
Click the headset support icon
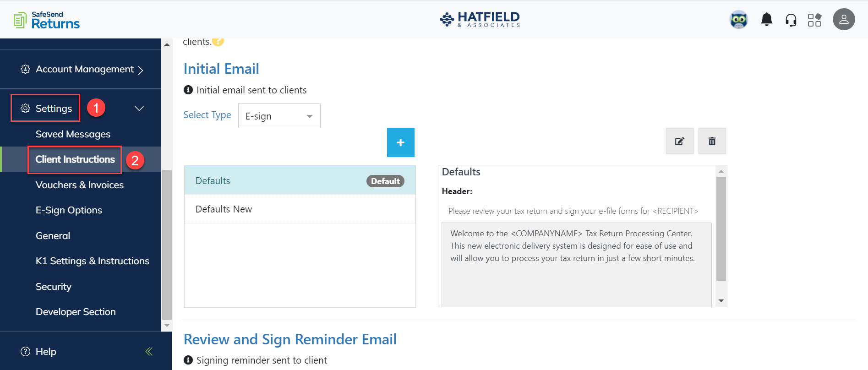(x=791, y=19)
